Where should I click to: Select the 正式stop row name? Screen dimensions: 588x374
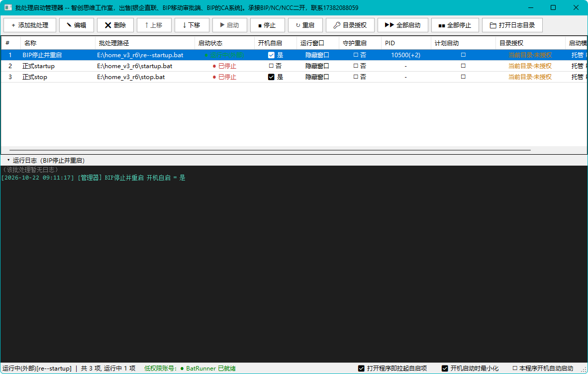click(x=34, y=77)
